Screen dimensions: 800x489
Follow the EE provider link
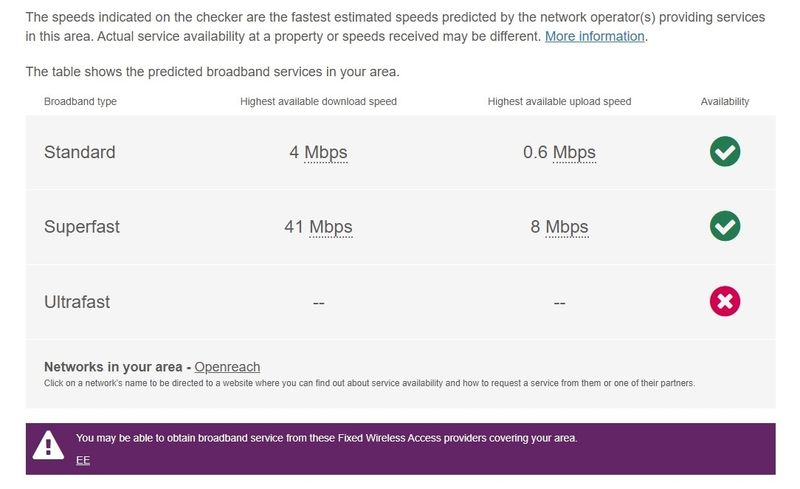(83, 460)
